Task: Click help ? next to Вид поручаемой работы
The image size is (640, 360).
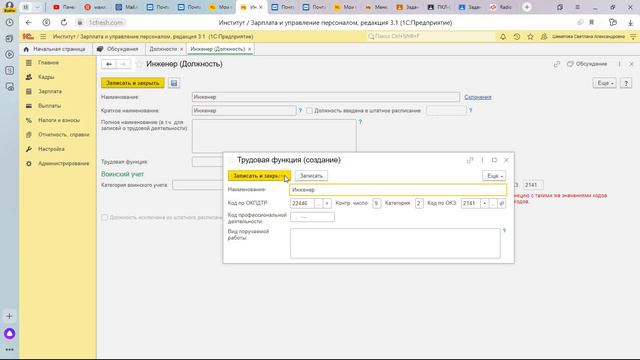Action: [504, 231]
